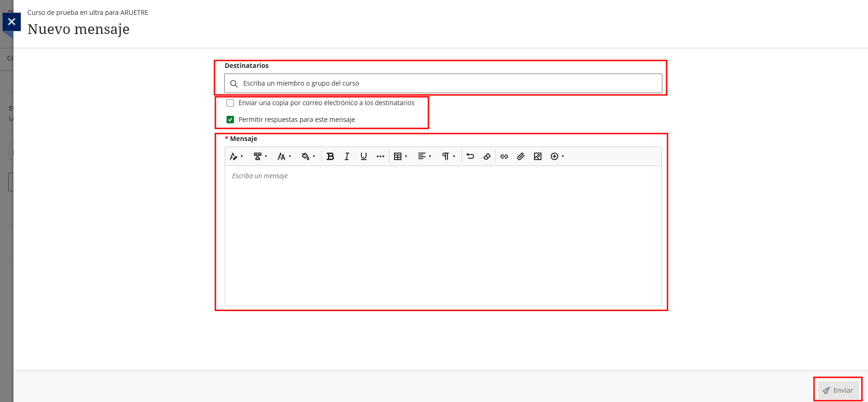Viewport: 868px width, 402px height.
Task: Open the text alignment dropdown
Action: click(424, 156)
